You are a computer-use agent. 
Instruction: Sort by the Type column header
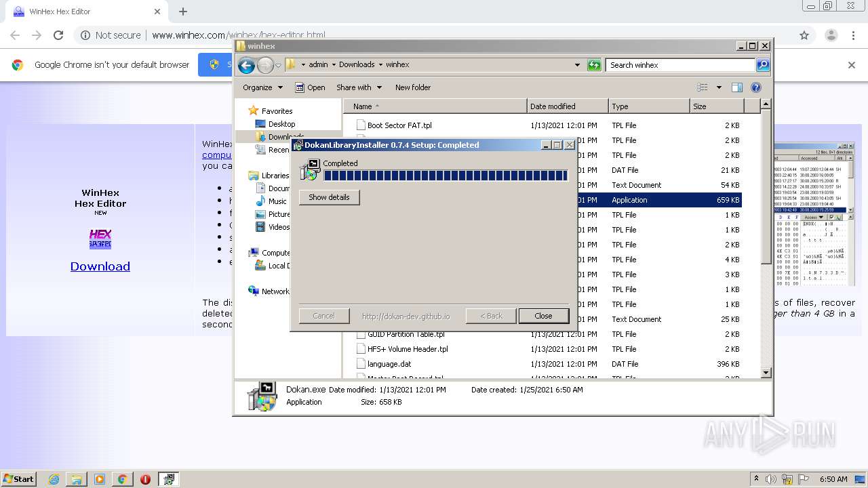point(649,106)
